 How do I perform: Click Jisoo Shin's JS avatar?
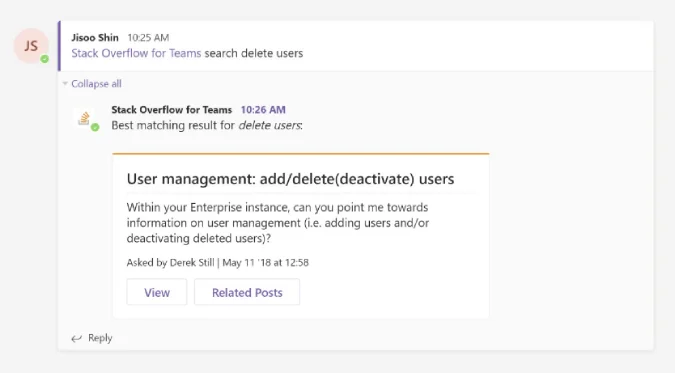tap(31, 46)
